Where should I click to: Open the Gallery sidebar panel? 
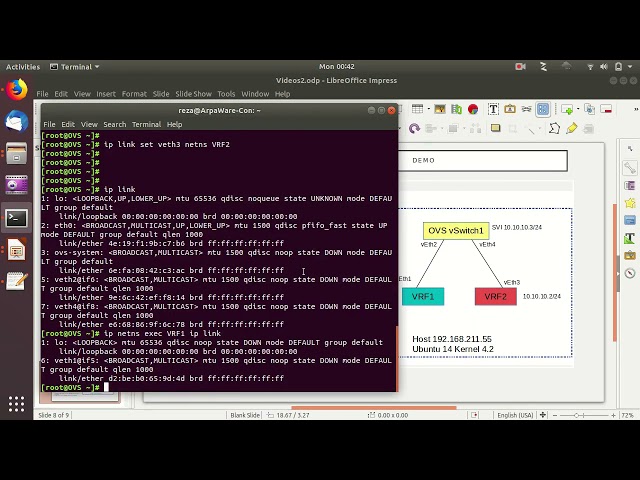click(629, 255)
